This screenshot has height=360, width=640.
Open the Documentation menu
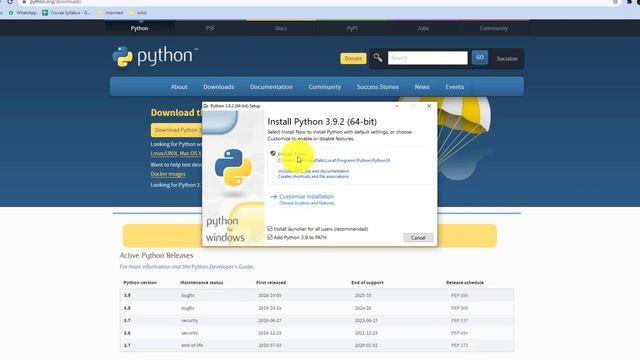271,87
